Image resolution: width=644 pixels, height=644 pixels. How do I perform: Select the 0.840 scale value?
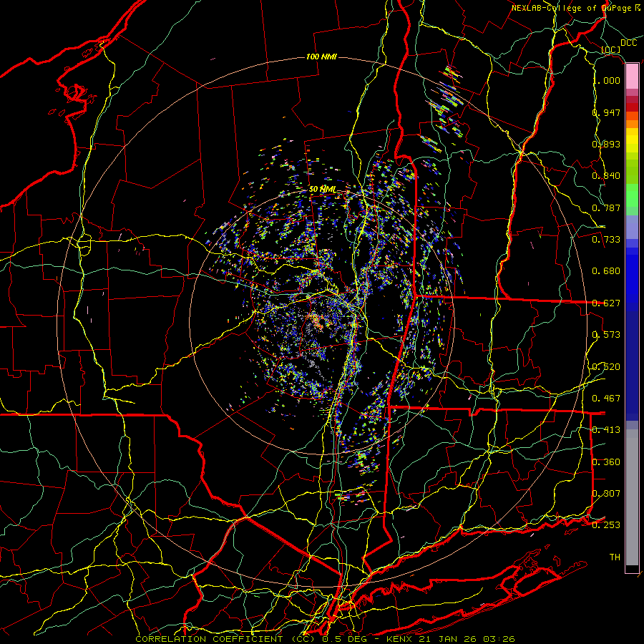click(606, 175)
